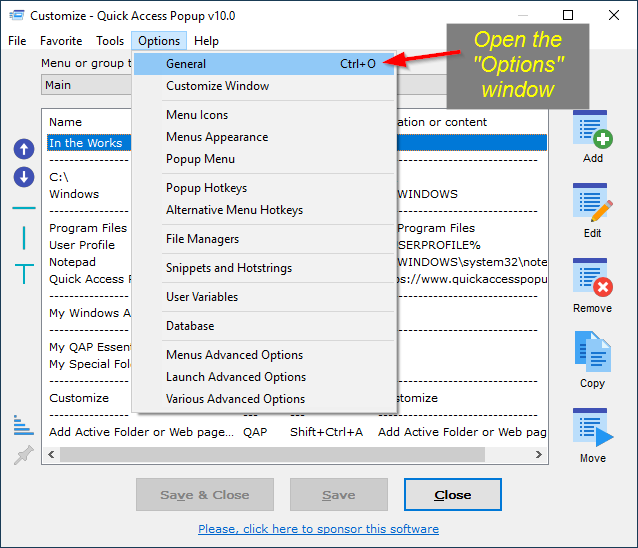This screenshot has height=548, width=638.
Task: Select the 'My Windows A' row
Action: 89,313
